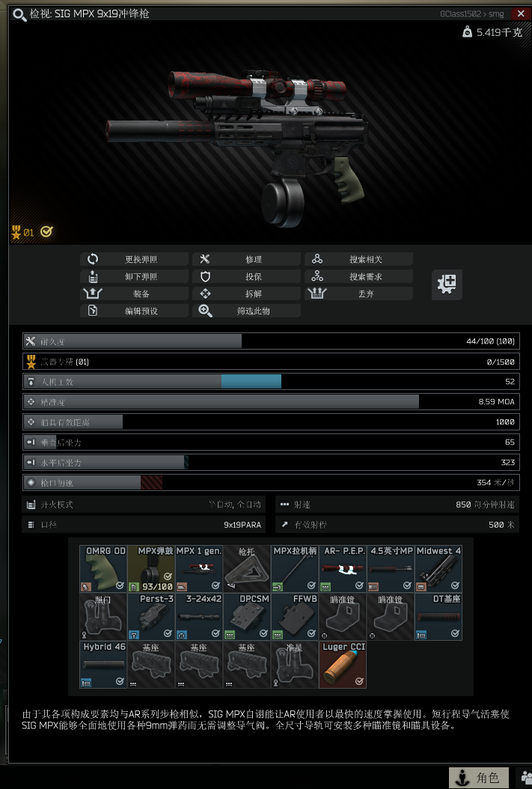Image resolution: width=532 pixels, height=789 pixels.
Task: Open the 角色 character tab at bottom
Action: (x=479, y=778)
